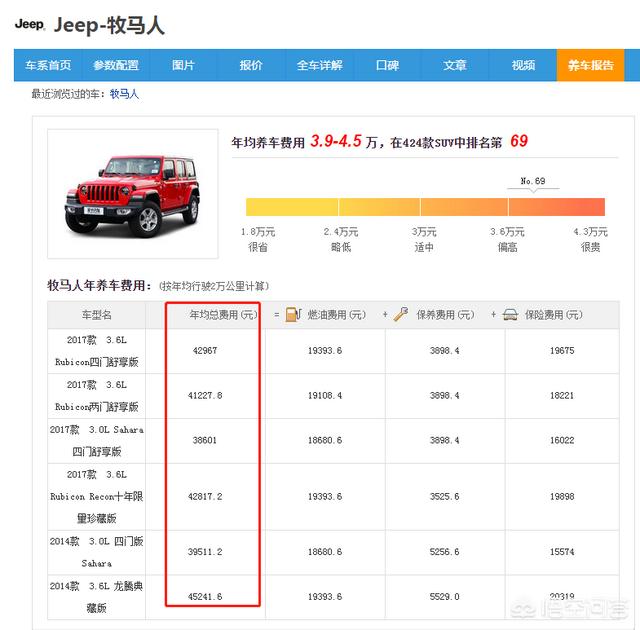This screenshot has height=630, width=640.
Task: Open the 视频 tab
Action: click(523, 65)
